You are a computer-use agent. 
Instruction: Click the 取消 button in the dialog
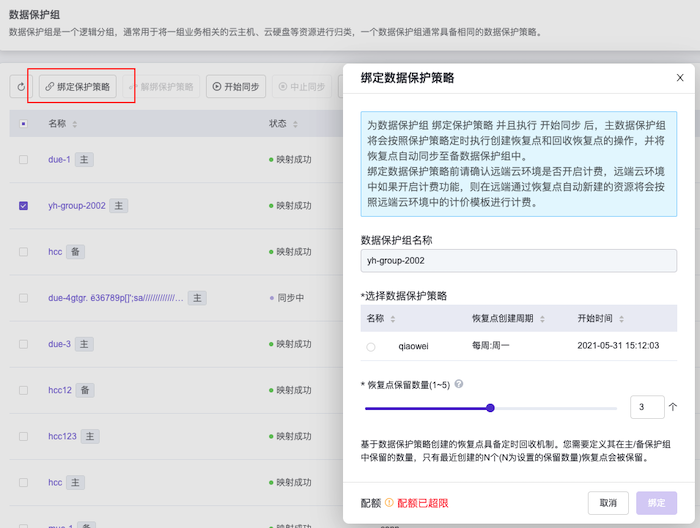[x=608, y=503]
